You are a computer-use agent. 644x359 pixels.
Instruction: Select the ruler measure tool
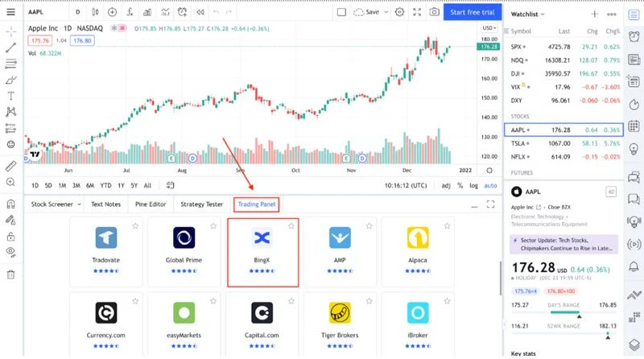[x=10, y=166]
